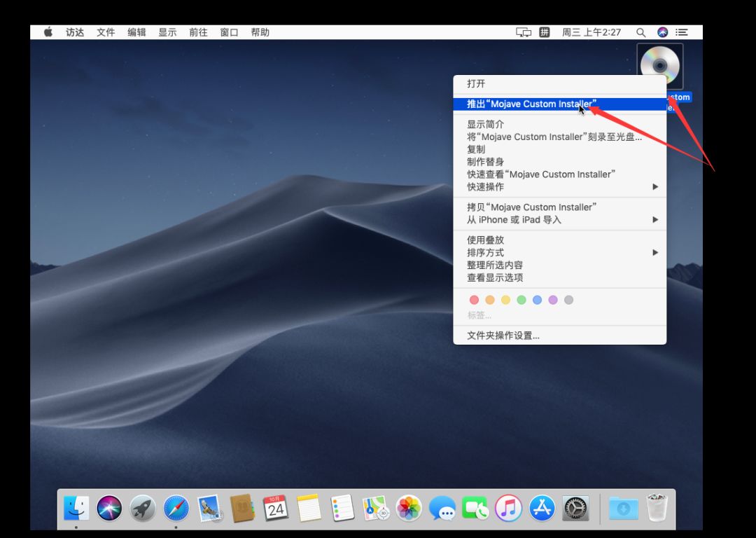Open the 帮助 menu
The image size is (756, 538).
coord(260,32)
